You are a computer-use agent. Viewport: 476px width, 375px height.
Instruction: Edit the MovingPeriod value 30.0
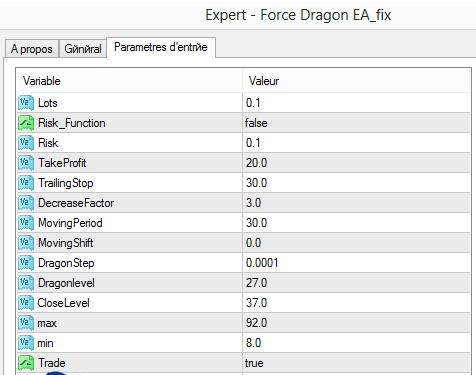click(x=356, y=223)
